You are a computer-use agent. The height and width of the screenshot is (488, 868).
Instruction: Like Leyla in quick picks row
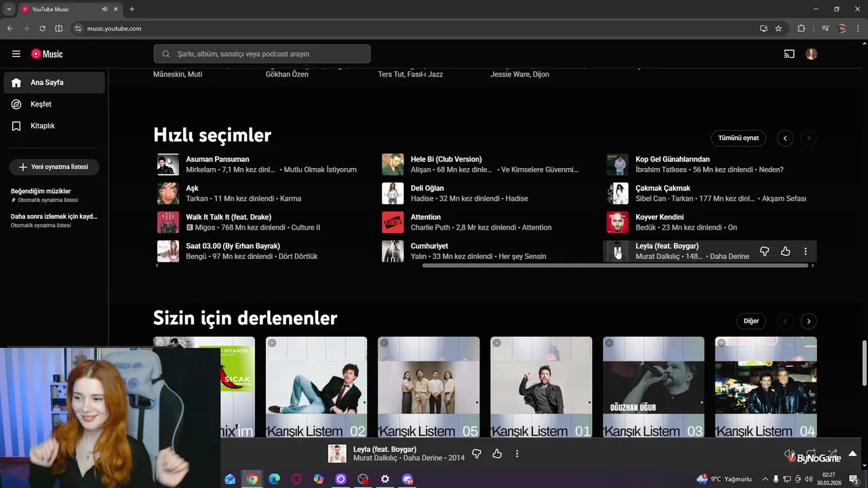785,251
